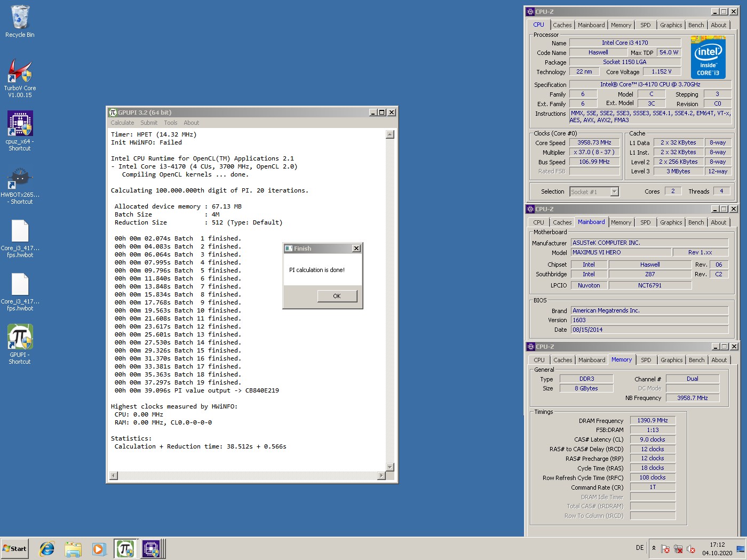
Task: Open SPD tab in middle CPU-Z window
Action: point(646,222)
